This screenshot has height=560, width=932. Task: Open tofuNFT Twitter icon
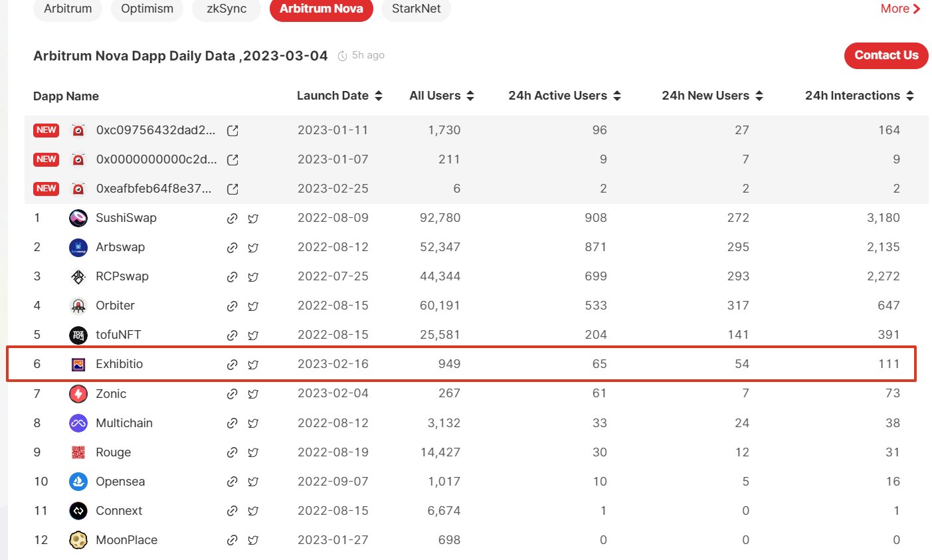coord(253,335)
